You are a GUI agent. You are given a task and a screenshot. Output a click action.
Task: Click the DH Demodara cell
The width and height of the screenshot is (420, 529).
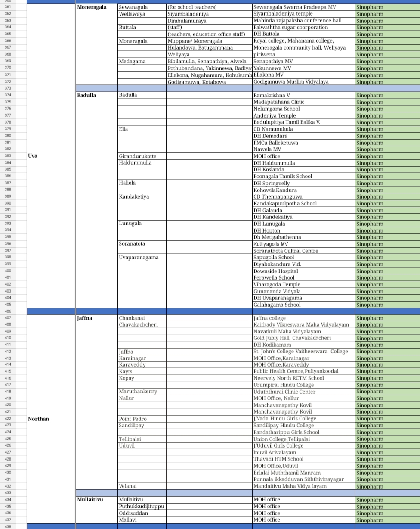point(304,136)
